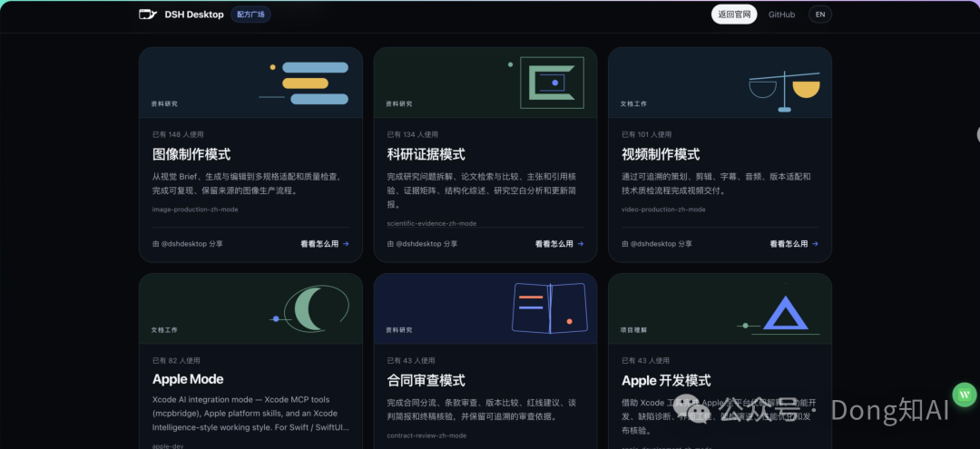Switch language with the EN button
Image resolution: width=980 pixels, height=449 pixels.
820,15
